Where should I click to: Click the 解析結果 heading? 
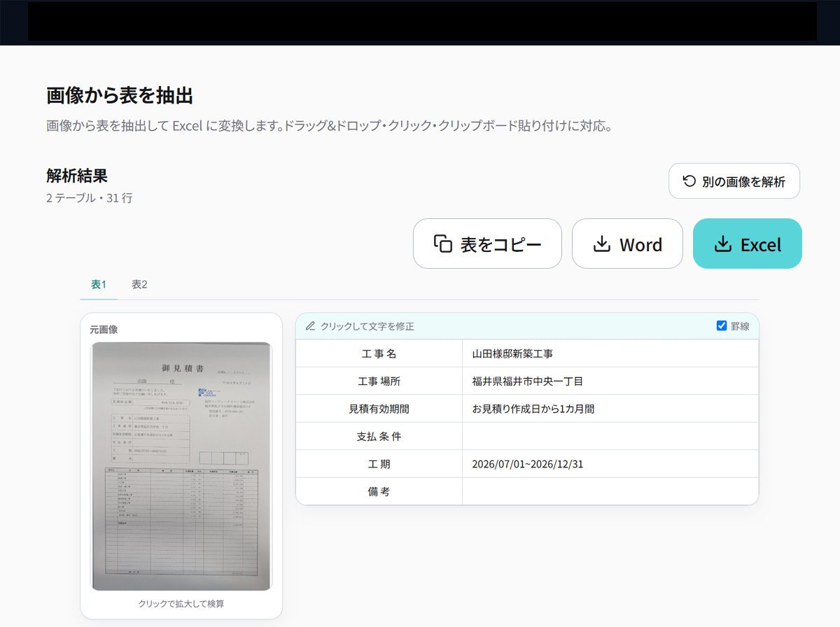(77, 176)
